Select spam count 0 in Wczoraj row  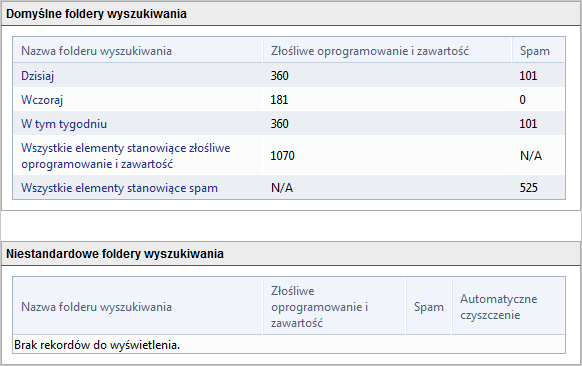[x=522, y=100]
